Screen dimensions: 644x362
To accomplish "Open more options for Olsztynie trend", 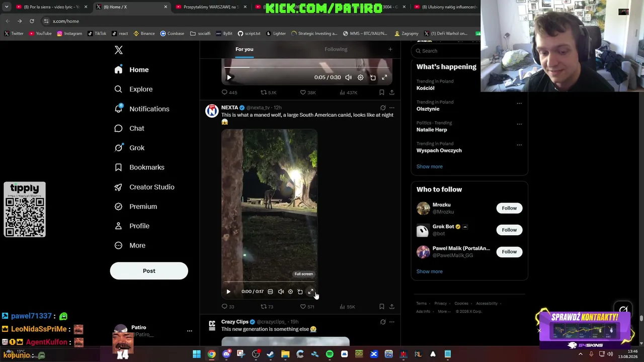I will 519,104.
